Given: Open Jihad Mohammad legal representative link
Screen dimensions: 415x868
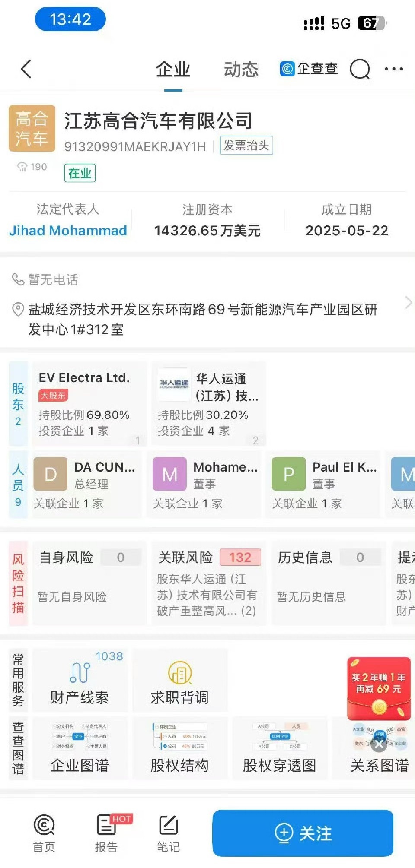Looking at the screenshot, I should [68, 230].
